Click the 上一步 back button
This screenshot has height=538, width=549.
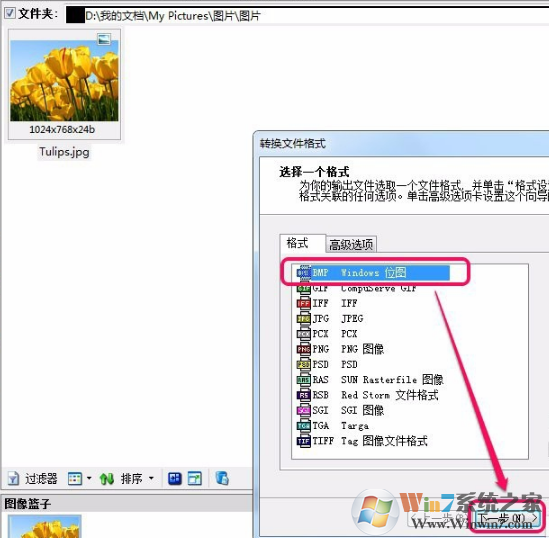(x=439, y=518)
